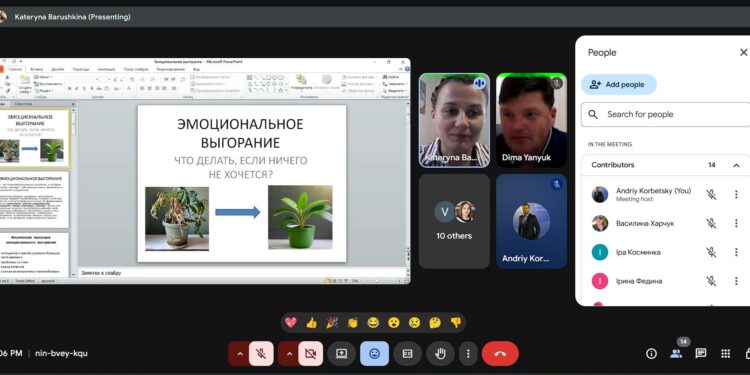Toggle captions on or off
This screenshot has height=375, width=750.
(x=408, y=353)
